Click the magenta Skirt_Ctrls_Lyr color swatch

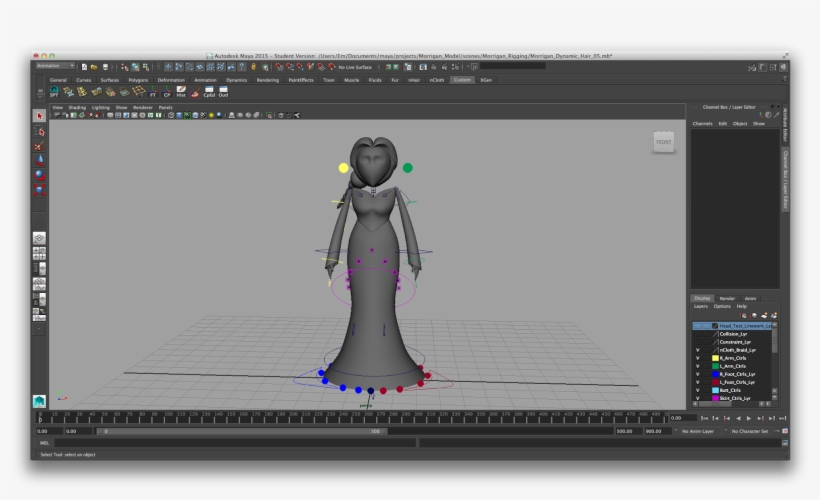715,398
